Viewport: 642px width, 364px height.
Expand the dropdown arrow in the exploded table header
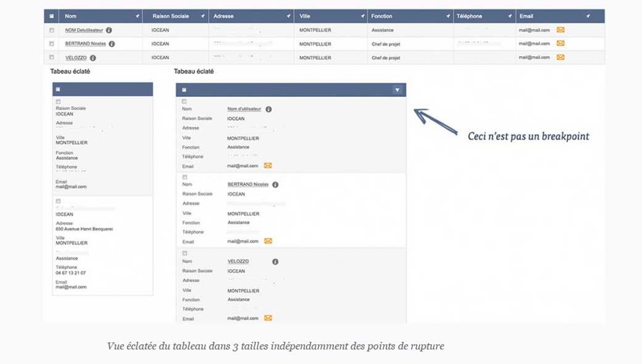click(398, 89)
